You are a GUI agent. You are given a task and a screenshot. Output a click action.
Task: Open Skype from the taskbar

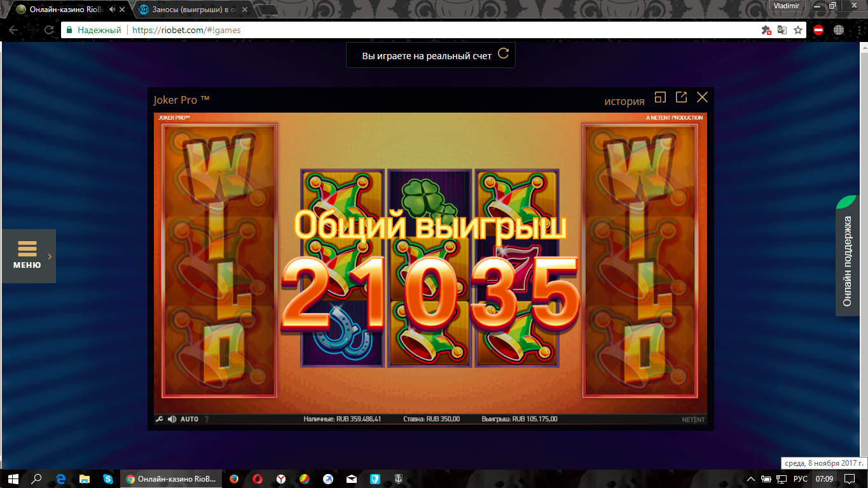[x=107, y=478]
